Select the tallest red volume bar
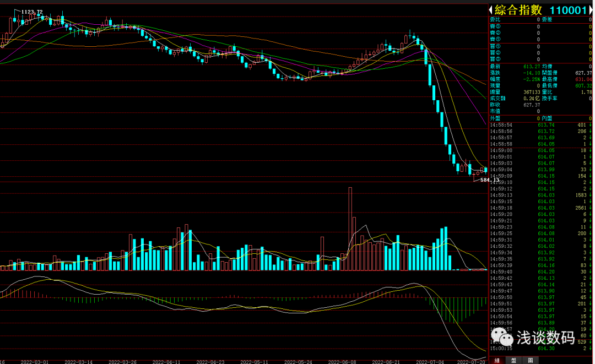Image resolution: width=595 pixels, height=364 pixels. pos(350,229)
